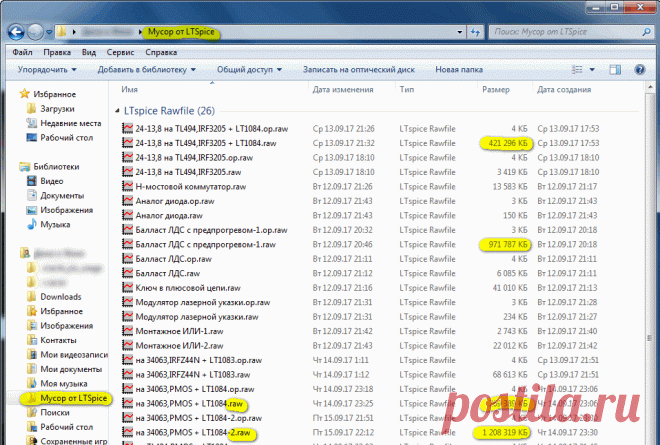Select file Ключ в плюсовой цепи.raw icon
Screen dimensions: 660x445
tap(128, 288)
